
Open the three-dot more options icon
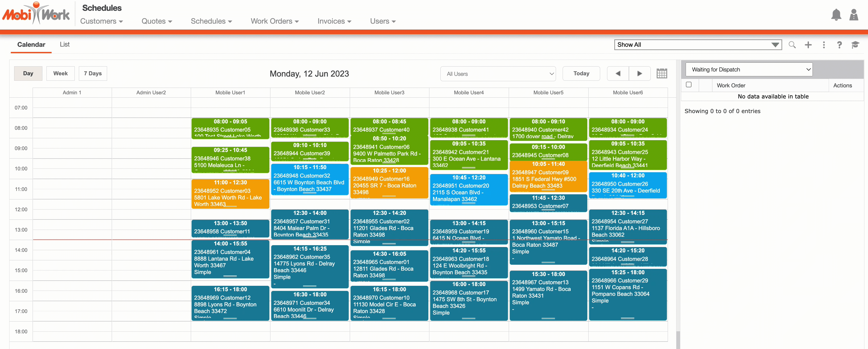(x=824, y=45)
